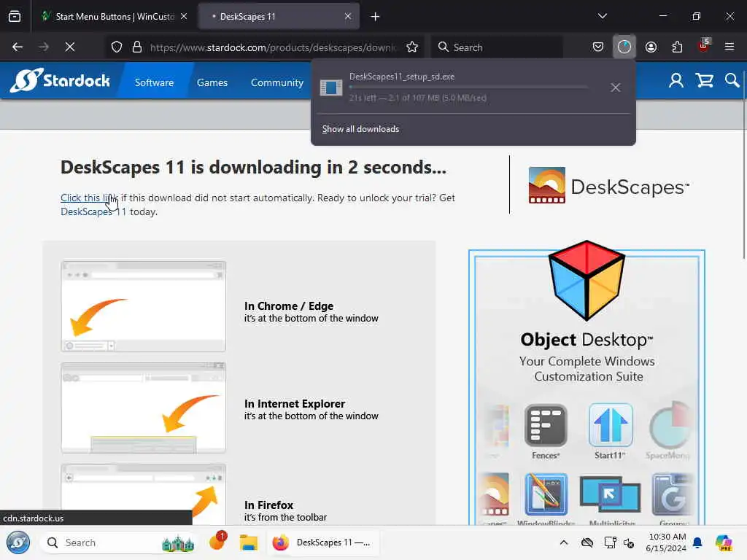The height and width of the screenshot is (560, 747).
Task: Open Stardock site search magnifier
Action: 732,80
